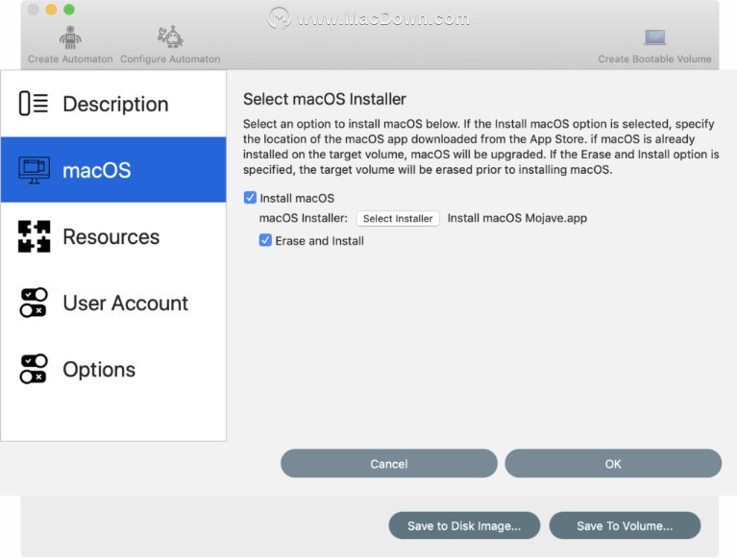Screen dimensions: 737x560
Task: Confirm with the OK button
Action: click(613, 464)
